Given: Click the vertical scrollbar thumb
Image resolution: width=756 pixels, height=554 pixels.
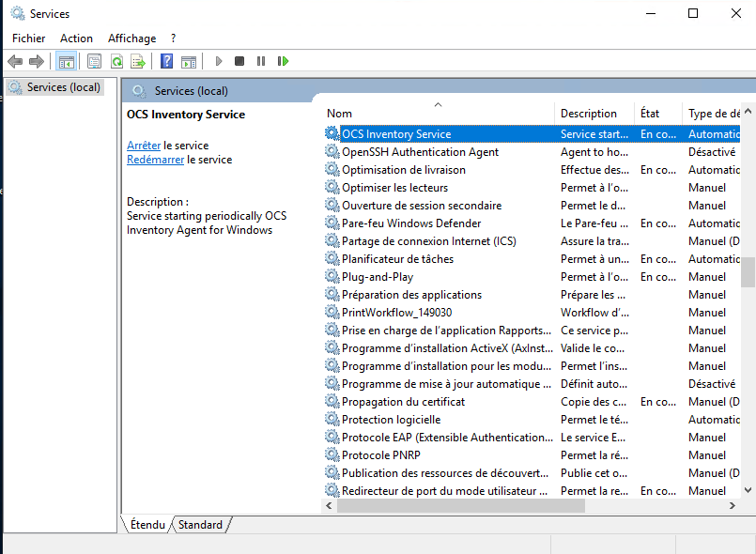Looking at the screenshot, I should tap(748, 272).
